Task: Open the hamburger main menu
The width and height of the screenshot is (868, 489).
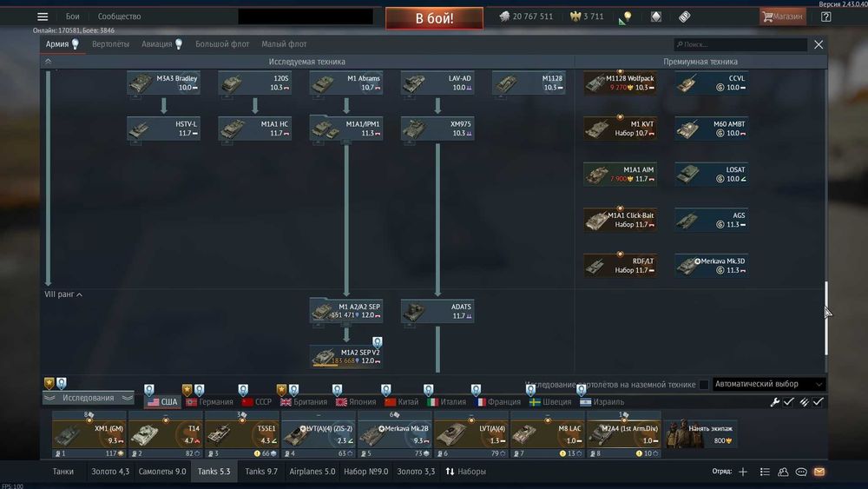Action: (x=43, y=17)
